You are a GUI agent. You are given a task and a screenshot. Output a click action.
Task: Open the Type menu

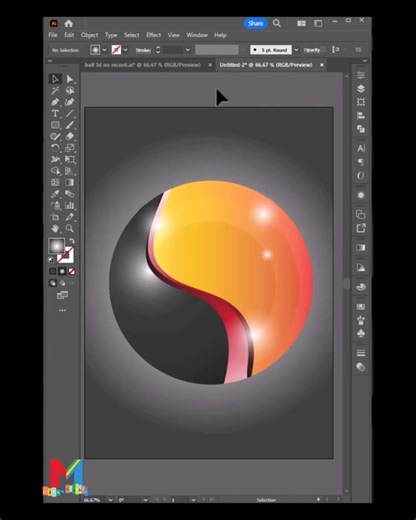tap(111, 35)
